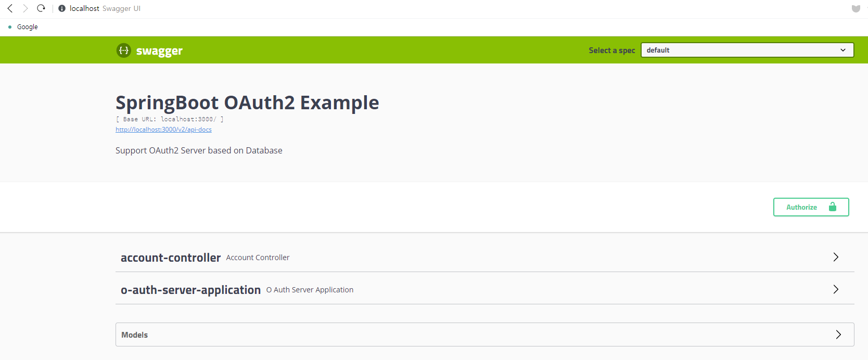This screenshot has height=360, width=868.
Task: Expand the o-auth-server-application section
Action: (485, 290)
